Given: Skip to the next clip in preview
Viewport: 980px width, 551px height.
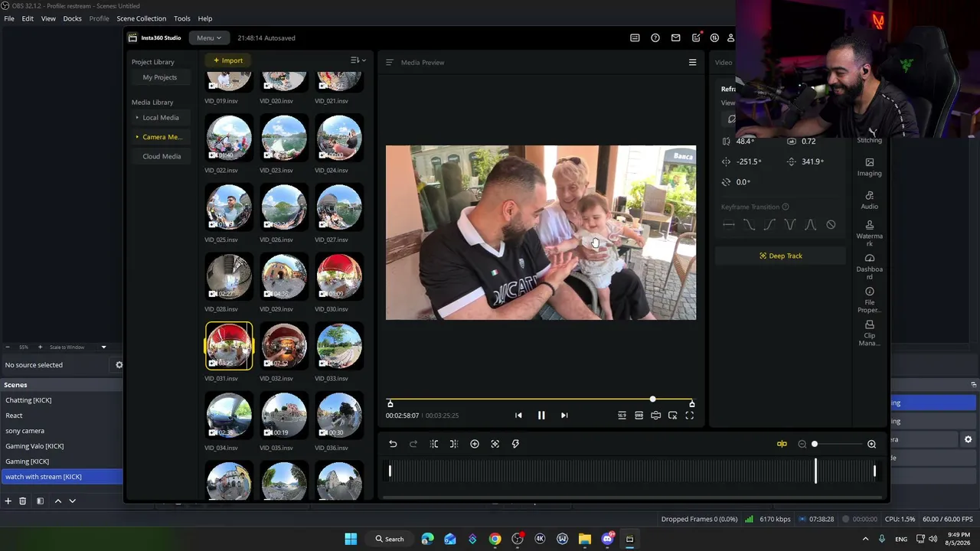Looking at the screenshot, I should tap(564, 416).
